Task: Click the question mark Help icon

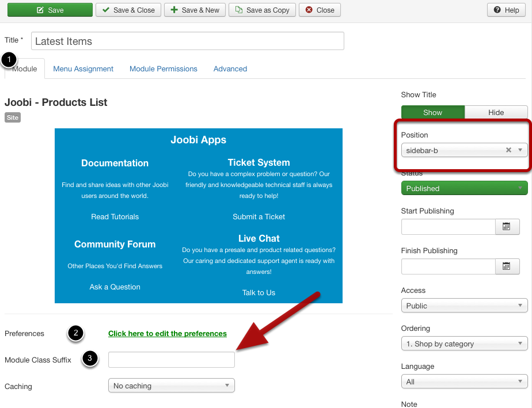Action: tap(497, 10)
